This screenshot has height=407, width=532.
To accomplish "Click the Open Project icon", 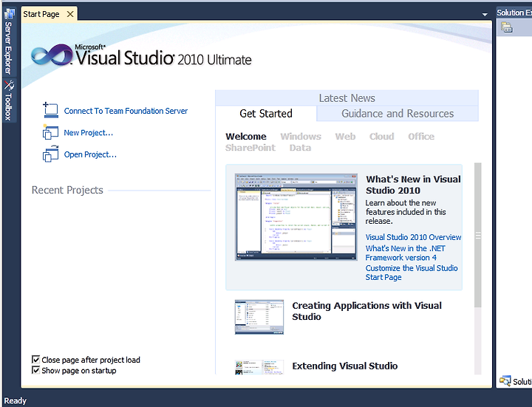I will tap(50, 154).
